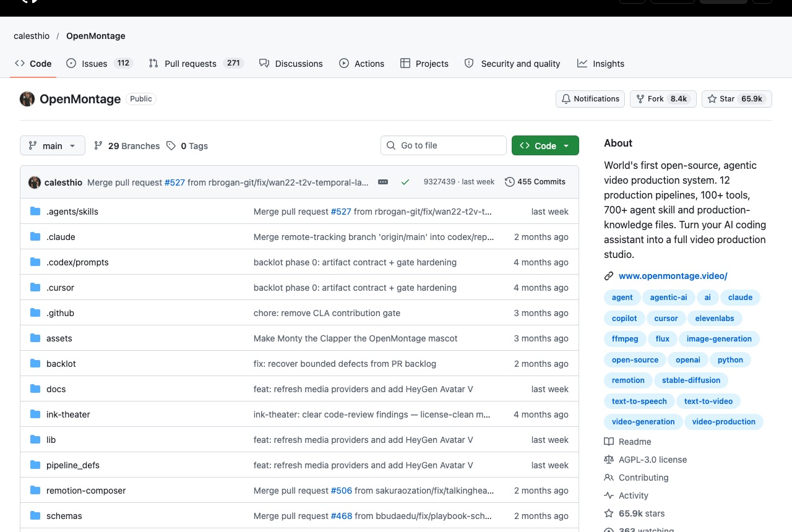Click the tag icon beside 0 Tags
The width and height of the screenshot is (792, 532).
171,146
